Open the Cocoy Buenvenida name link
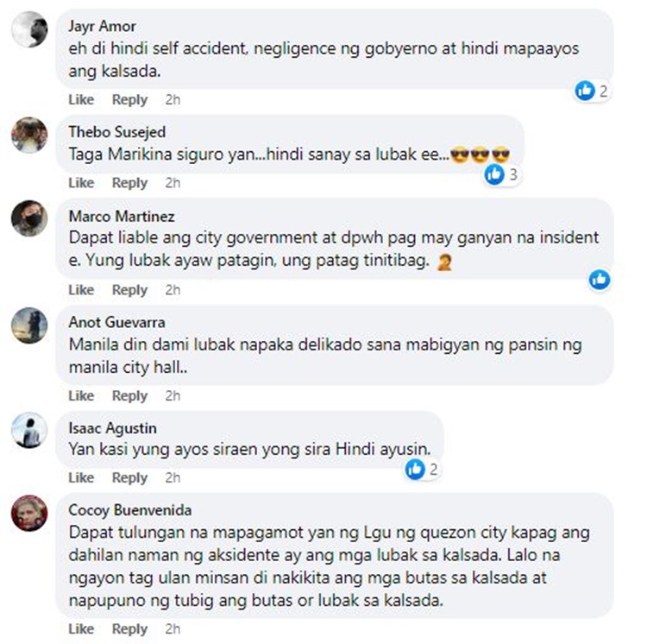Viewport: 647px width, 644px height. pos(130,510)
